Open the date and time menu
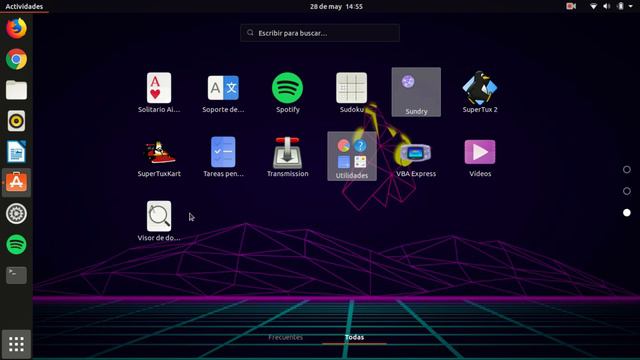The image size is (640, 360). [336, 6]
